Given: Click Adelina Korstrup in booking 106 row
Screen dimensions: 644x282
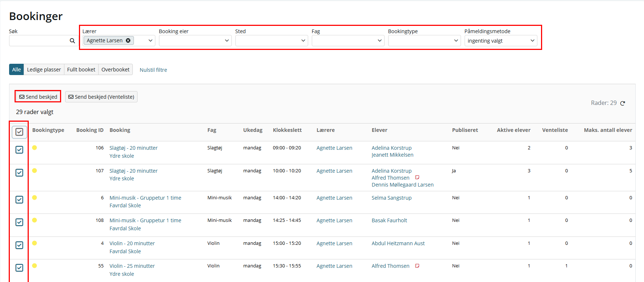Looking at the screenshot, I should click(392, 148).
